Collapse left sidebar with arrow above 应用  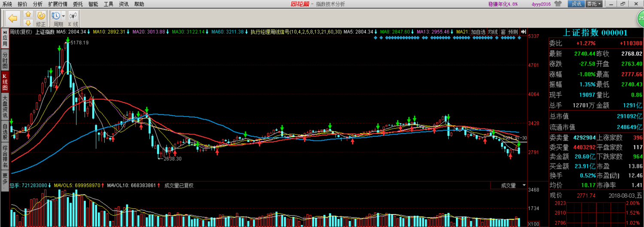5,31
